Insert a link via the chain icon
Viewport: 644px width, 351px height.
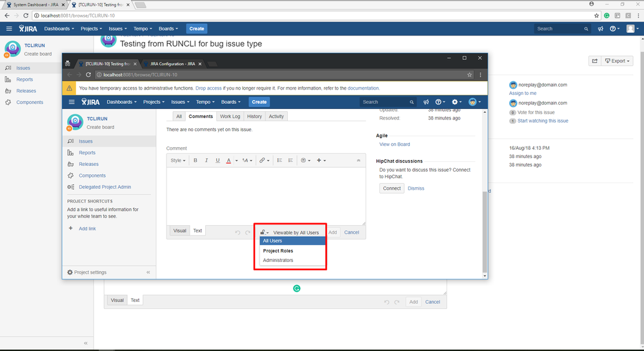point(264,161)
